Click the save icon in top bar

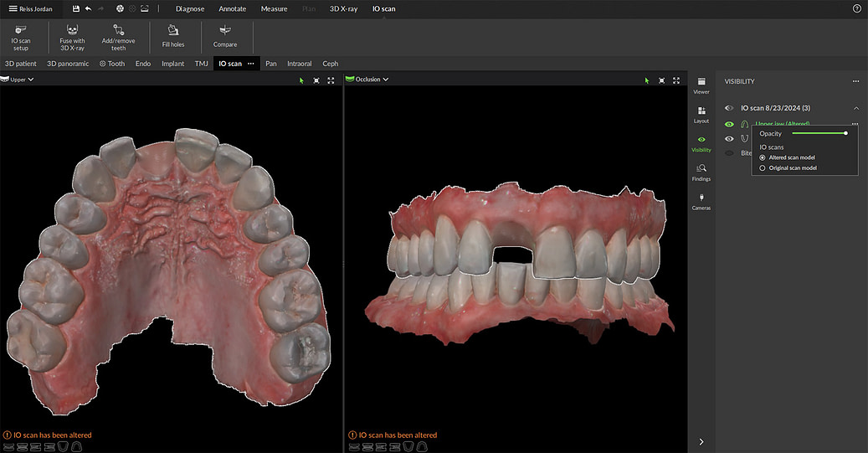tap(76, 8)
